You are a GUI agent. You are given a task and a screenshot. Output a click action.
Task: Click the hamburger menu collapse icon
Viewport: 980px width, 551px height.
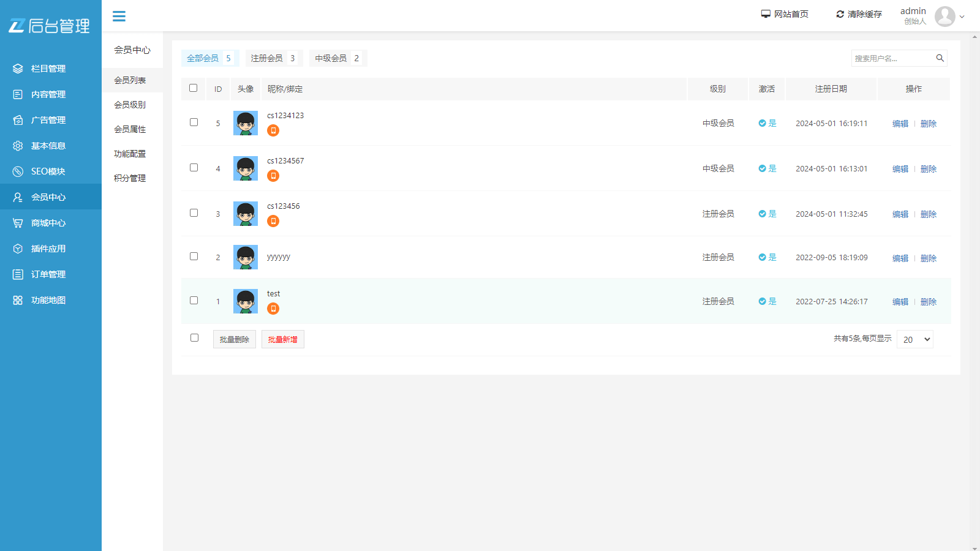119,17
